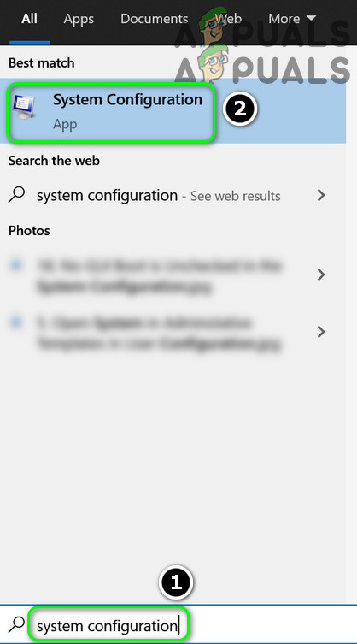The height and width of the screenshot is (644, 357).
Task: Switch to the Web tab
Action: pos(228,19)
